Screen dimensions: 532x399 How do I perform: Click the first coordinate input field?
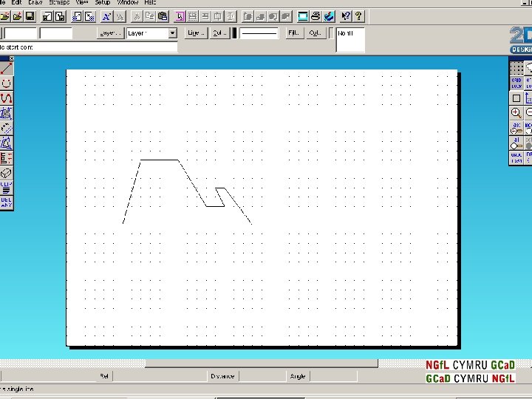20,33
